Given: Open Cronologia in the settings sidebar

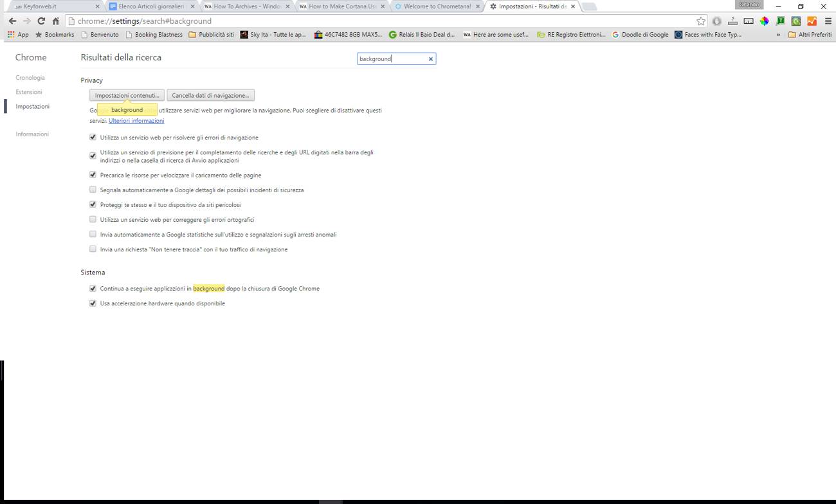Looking at the screenshot, I should pyautogui.click(x=30, y=78).
